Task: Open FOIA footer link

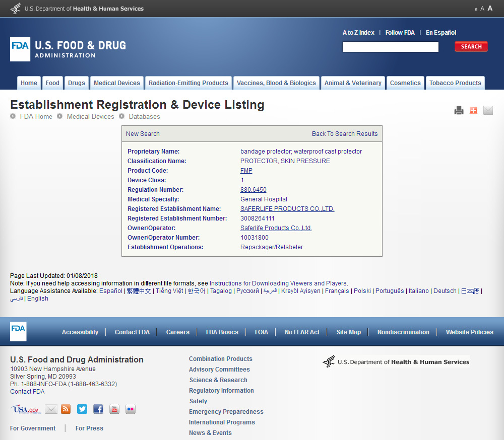Action: (x=261, y=332)
